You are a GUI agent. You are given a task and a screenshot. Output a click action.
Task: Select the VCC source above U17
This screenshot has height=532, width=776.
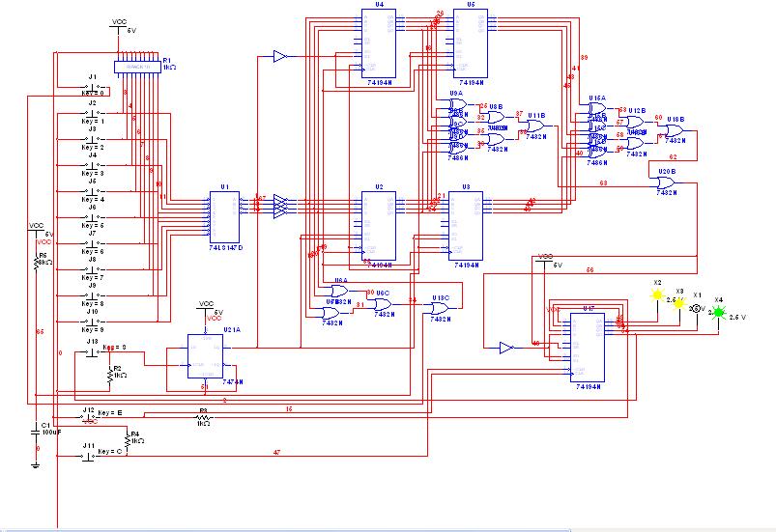[544, 260]
